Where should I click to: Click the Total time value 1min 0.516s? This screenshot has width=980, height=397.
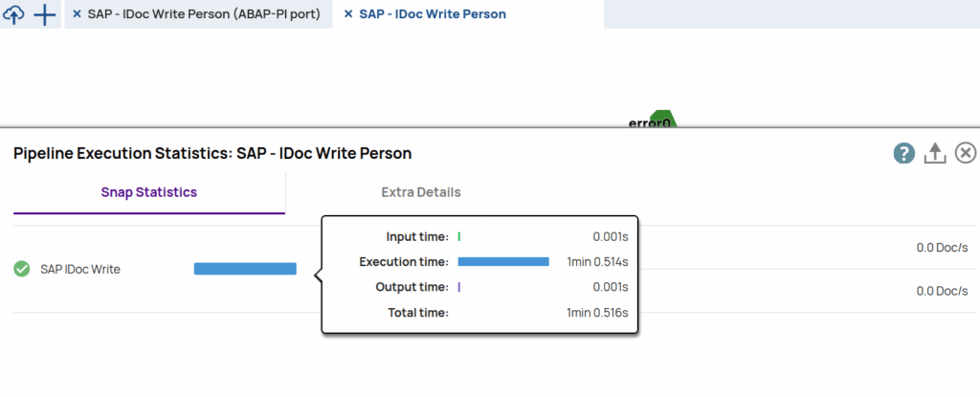pyautogui.click(x=597, y=313)
